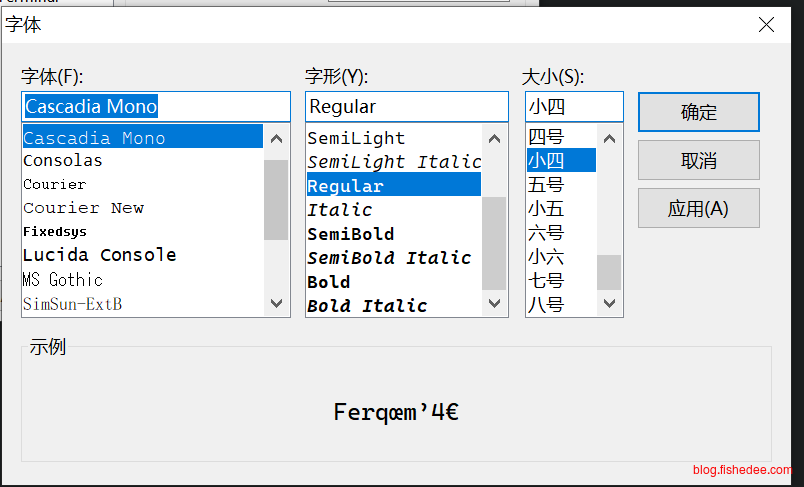
Task: Select SemiBold font style
Action: click(x=351, y=233)
